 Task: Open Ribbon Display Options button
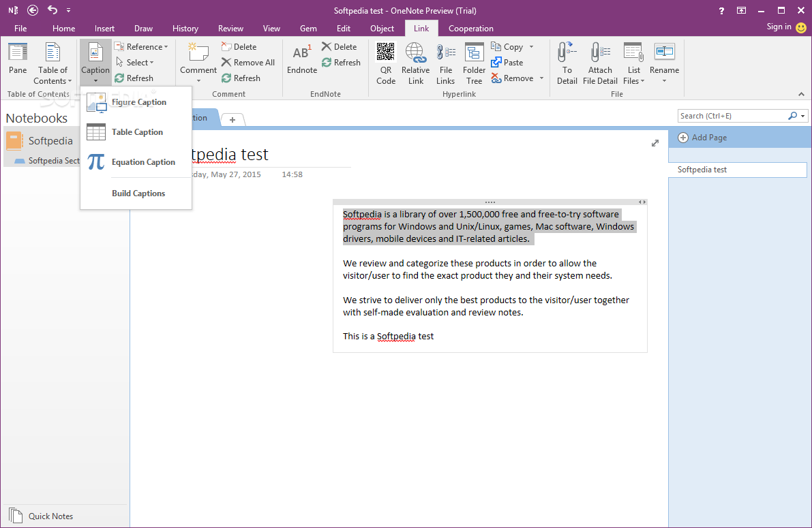pos(742,10)
